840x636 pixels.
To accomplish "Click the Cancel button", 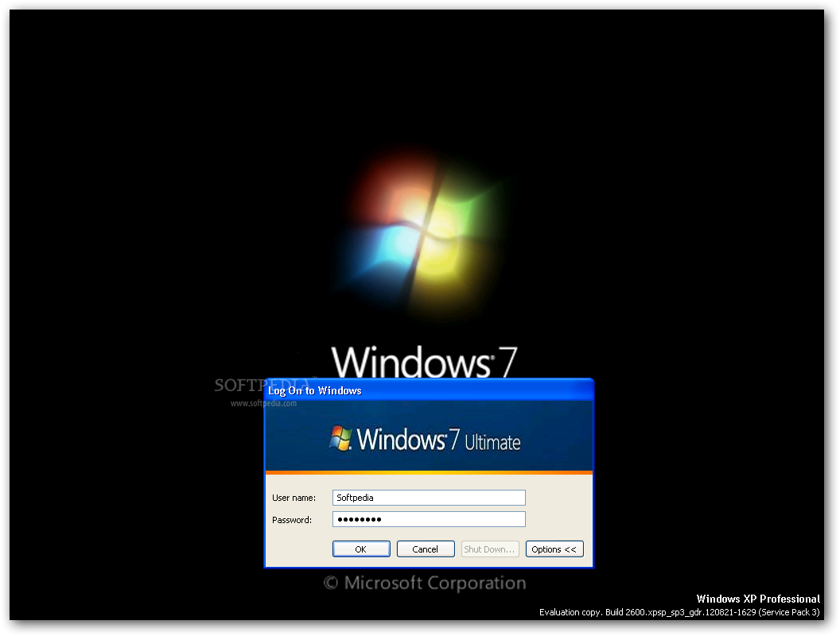I will pos(426,549).
